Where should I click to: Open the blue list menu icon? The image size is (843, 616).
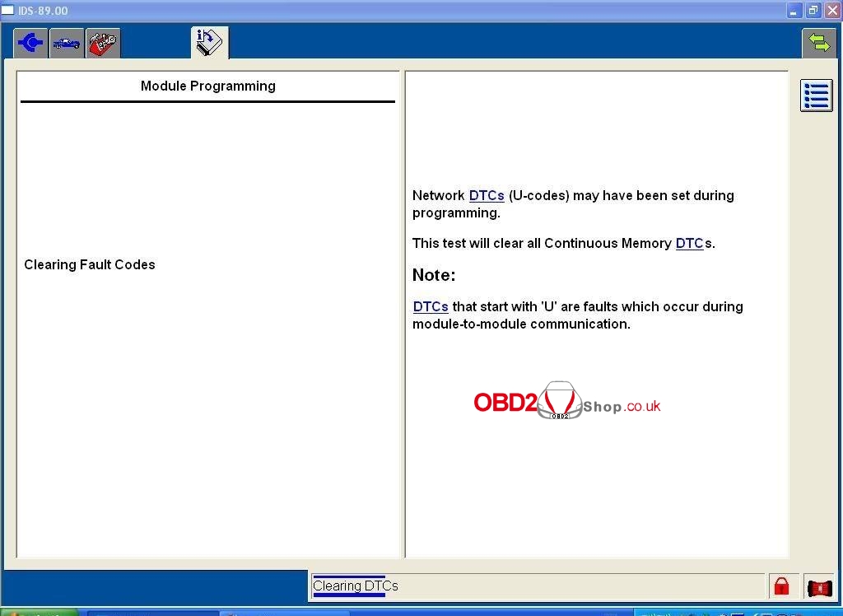[x=816, y=96]
